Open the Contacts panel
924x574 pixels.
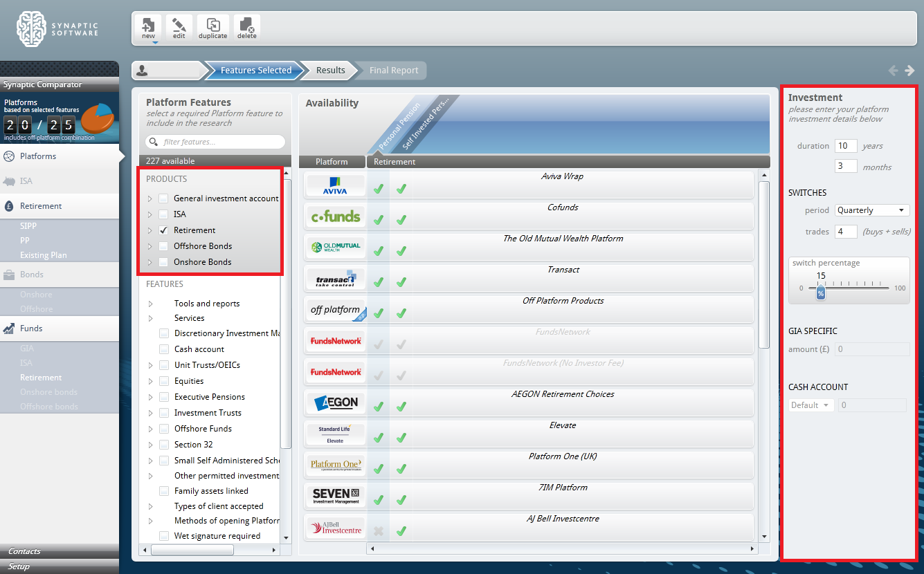60,551
